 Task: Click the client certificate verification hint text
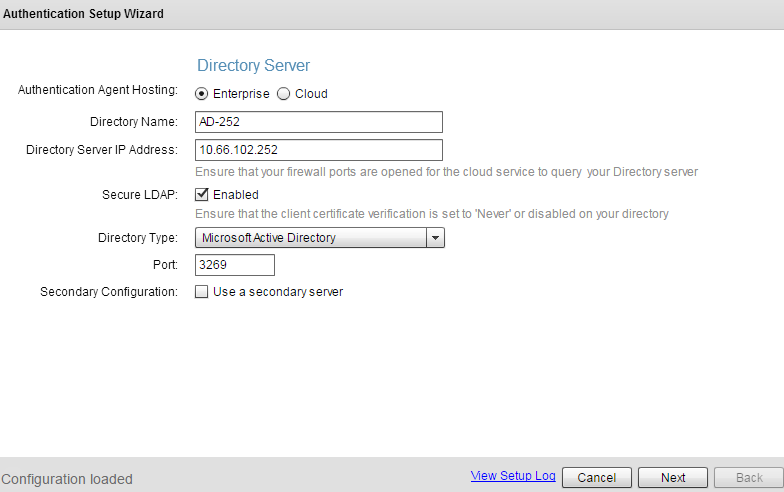click(x=431, y=214)
